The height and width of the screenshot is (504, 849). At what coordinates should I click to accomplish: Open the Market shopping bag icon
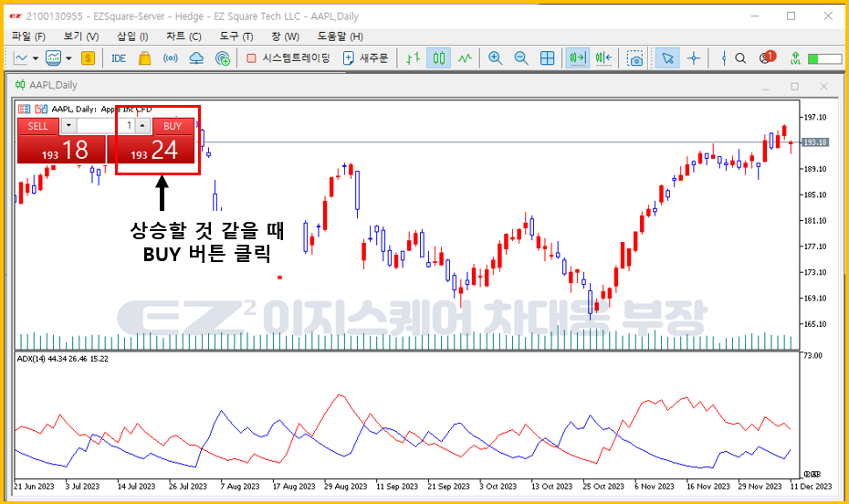click(144, 58)
